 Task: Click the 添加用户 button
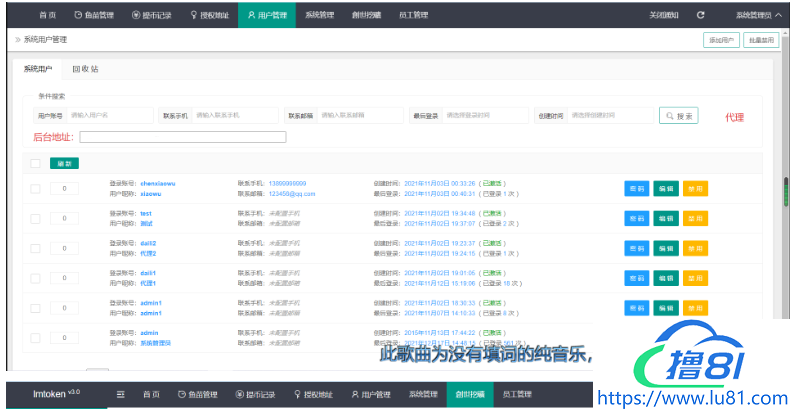720,40
